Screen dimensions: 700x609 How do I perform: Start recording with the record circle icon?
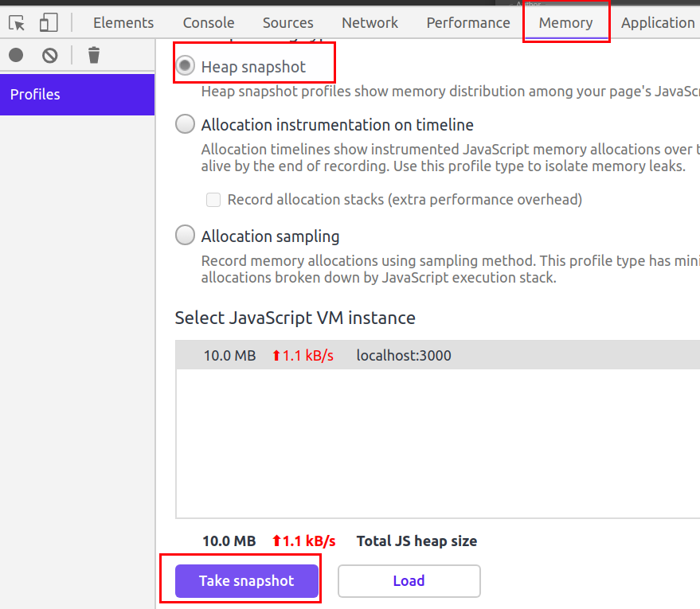[x=16, y=55]
